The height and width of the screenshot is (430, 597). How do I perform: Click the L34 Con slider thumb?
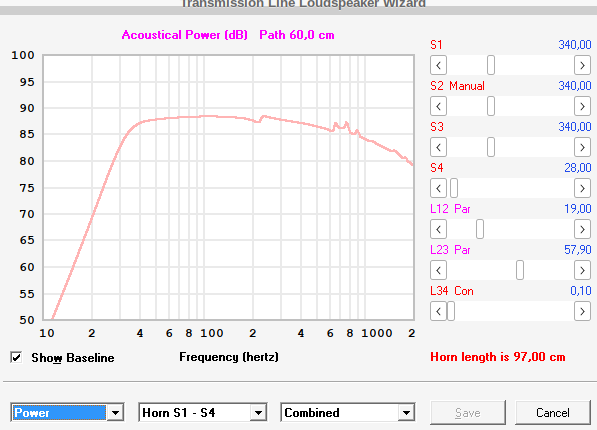451,312
